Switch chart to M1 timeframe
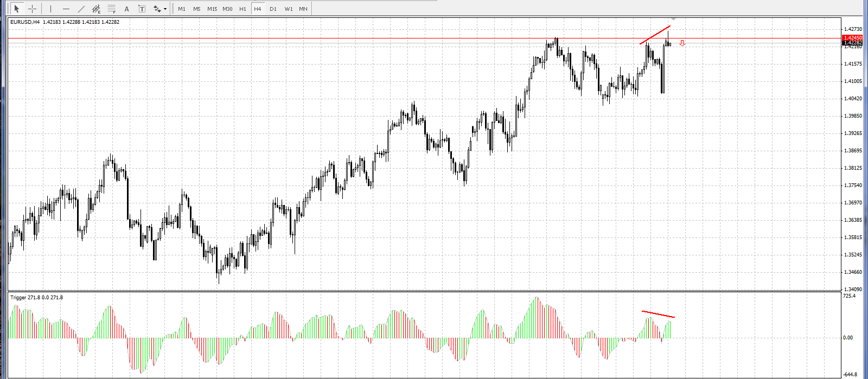Image resolution: width=868 pixels, height=379 pixels. click(182, 9)
